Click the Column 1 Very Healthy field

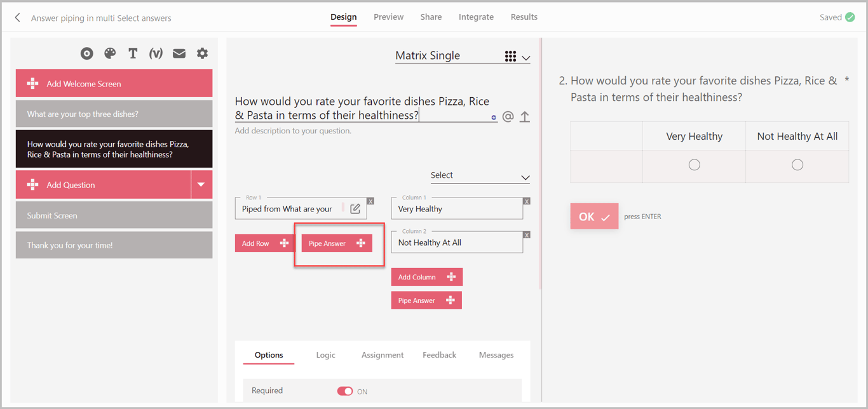pos(456,209)
